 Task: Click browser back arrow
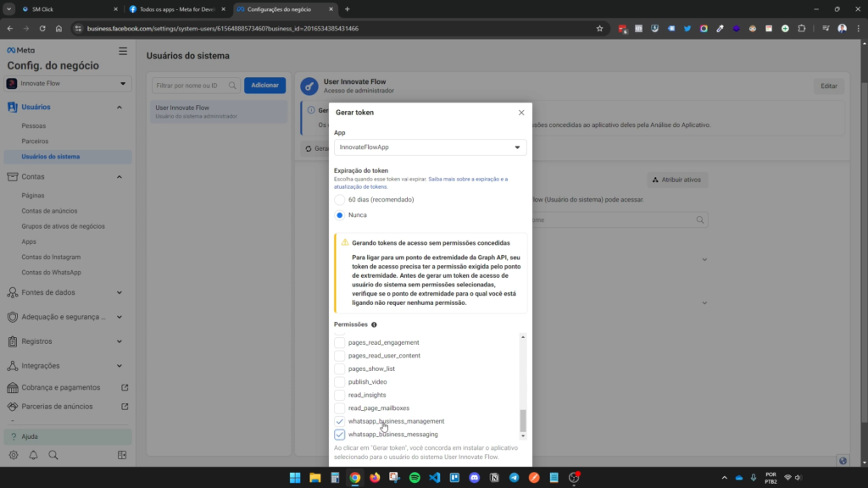(10, 29)
